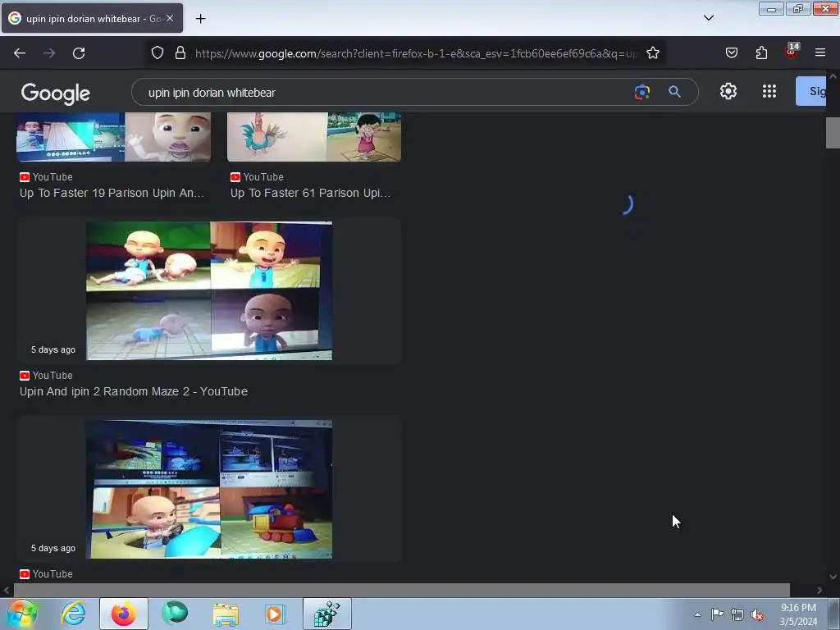Open the cubes application in taskbar
The width and height of the screenshot is (840, 630).
pos(327,614)
